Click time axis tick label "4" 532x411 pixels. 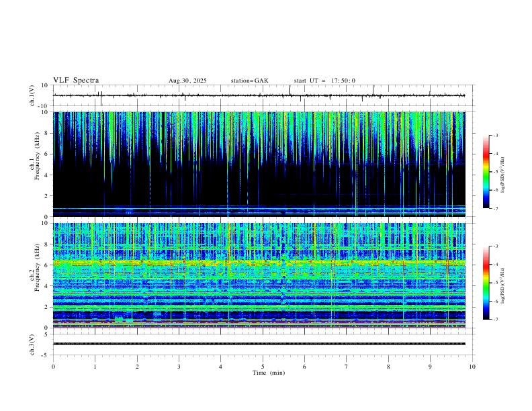click(x=221, y=367)
